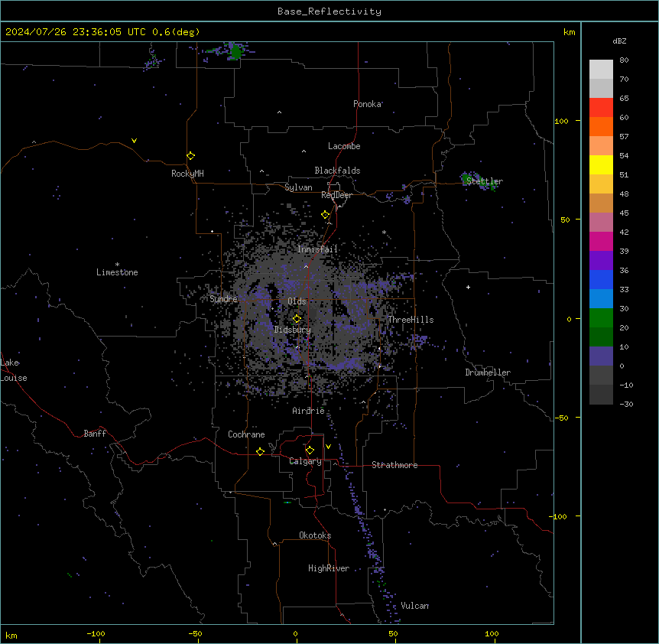Click the Calgary label
Image resolution: width=659 pixels, height=644 pixels.
pos(306,461)
